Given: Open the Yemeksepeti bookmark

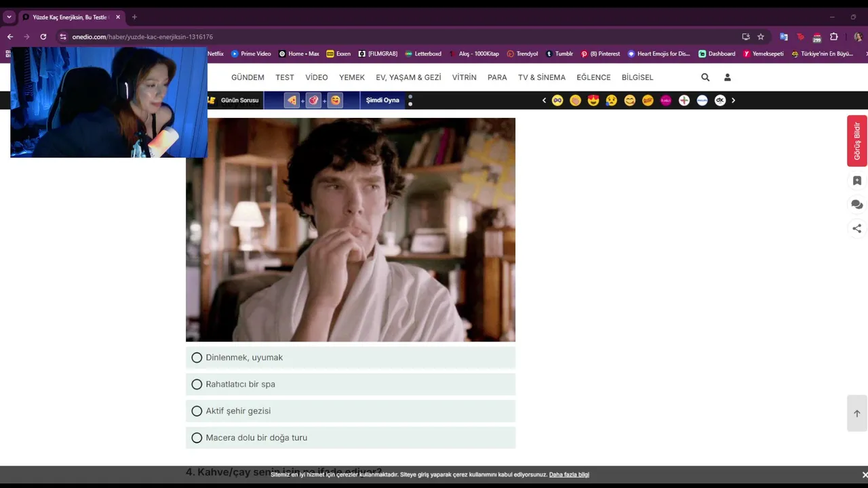Looking at the screenshot, I should pyautogui.click(x=764, y=54).
